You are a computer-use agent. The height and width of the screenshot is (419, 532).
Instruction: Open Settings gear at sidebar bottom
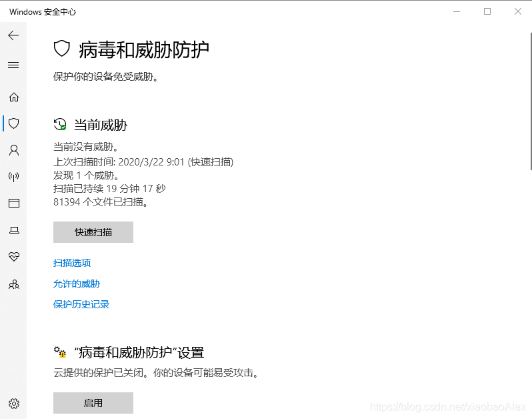14,404
